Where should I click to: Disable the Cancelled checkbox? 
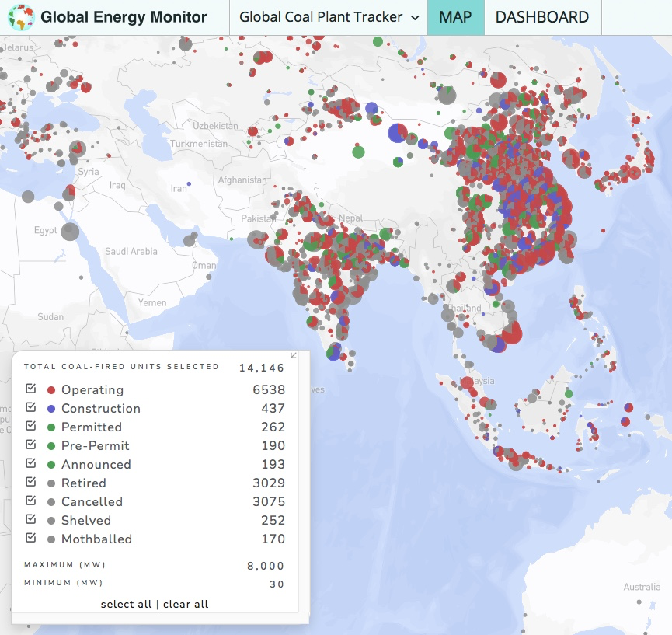click(x=30, y=501)
